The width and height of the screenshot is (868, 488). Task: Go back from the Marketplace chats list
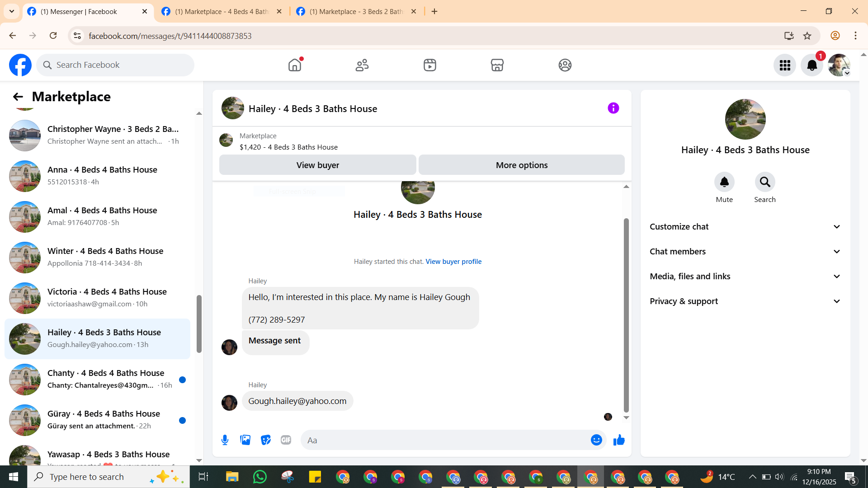[x=18, y=97]
